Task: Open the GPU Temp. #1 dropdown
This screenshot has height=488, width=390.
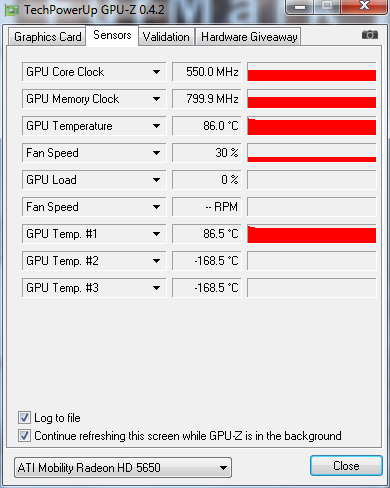Action: click(156, 234)
